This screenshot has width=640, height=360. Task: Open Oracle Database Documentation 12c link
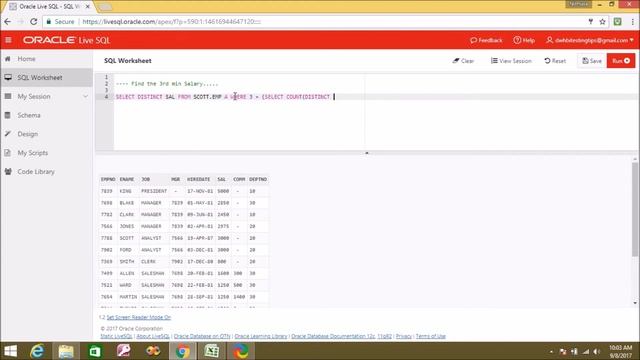tap(333, 336)
